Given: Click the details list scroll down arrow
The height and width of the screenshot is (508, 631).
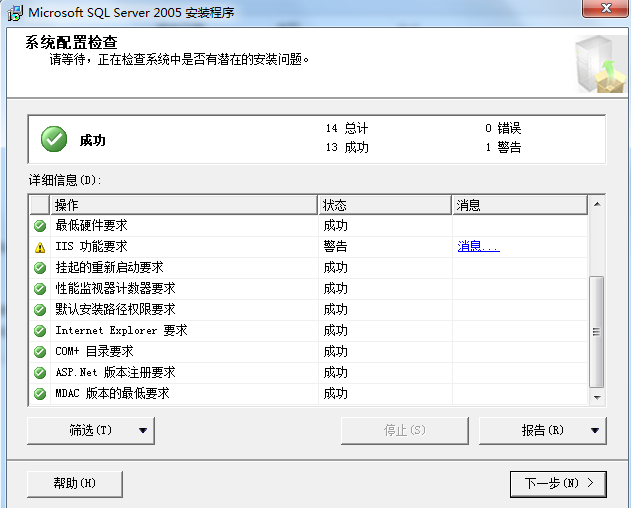Looking at the screenshot, I should 597,397.
